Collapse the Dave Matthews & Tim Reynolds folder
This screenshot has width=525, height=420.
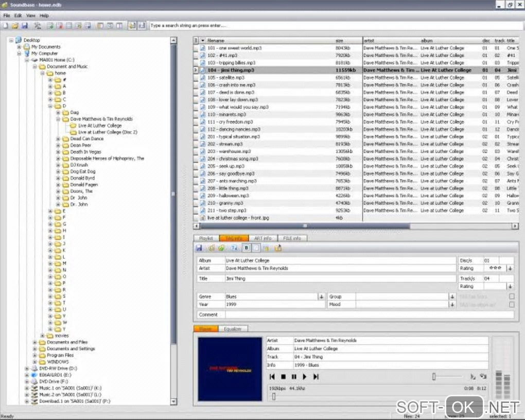coord(59,119)
